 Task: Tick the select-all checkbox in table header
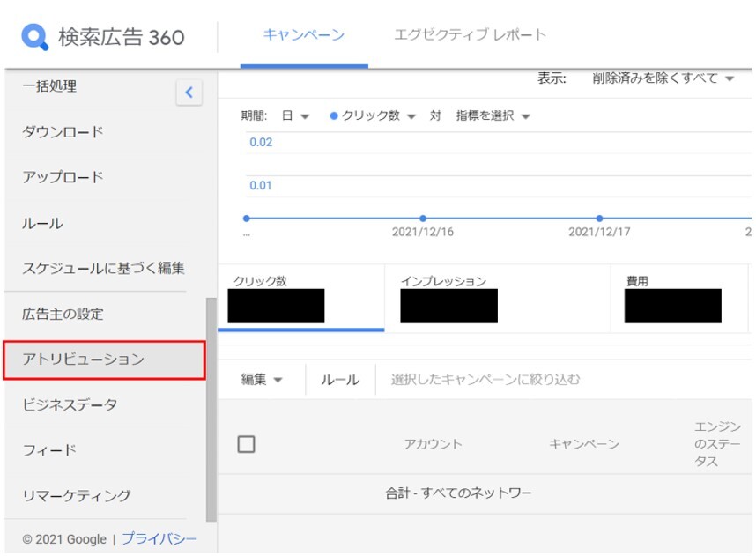247,444
